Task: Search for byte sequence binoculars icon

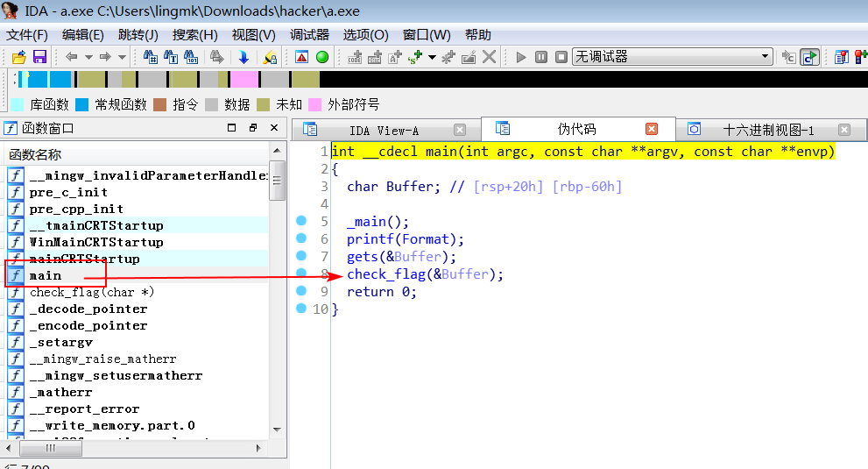Action: [191, 57]
